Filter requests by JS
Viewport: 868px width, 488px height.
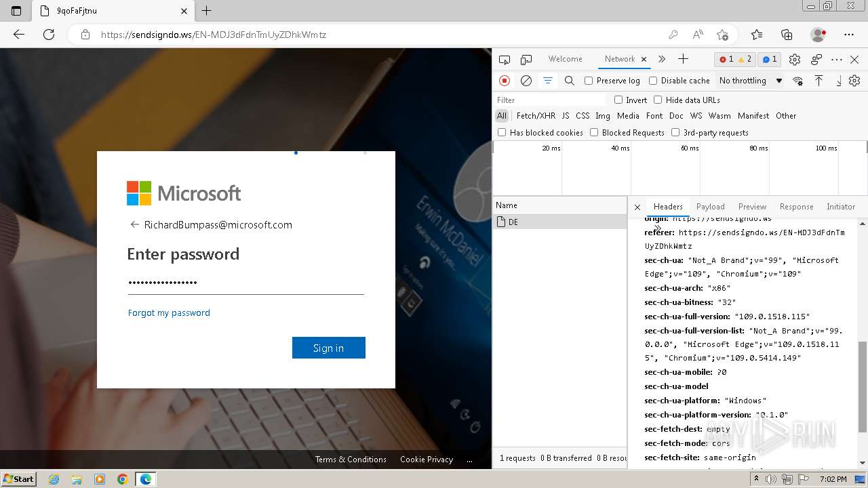coord(566,116)
